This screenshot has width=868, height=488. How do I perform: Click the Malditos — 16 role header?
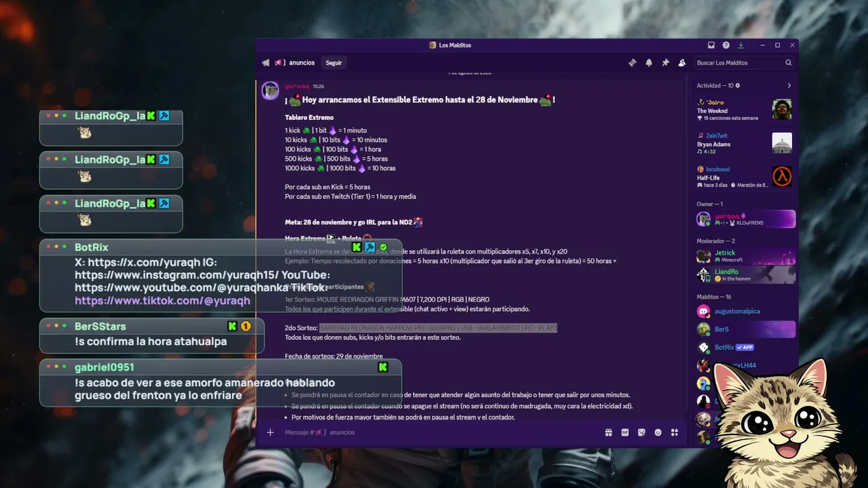(714, 297)
